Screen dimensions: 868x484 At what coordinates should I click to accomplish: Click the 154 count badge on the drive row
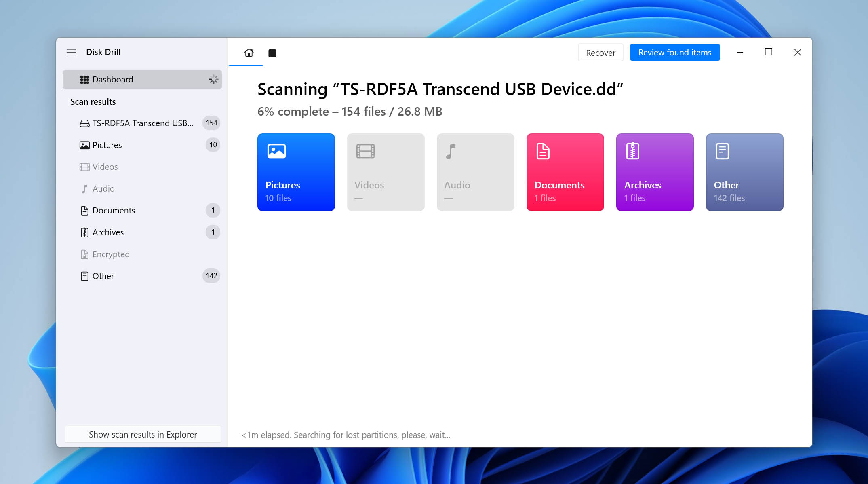pos(211,123)
